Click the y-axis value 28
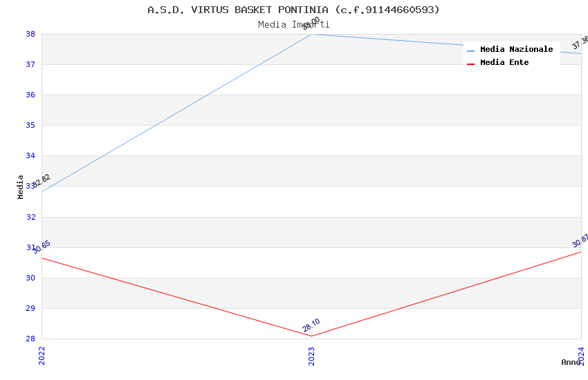588x380 pixels. [30, 339]
